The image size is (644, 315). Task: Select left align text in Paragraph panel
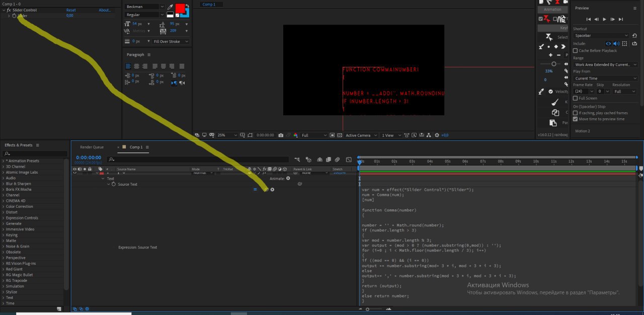coord(128,66)
